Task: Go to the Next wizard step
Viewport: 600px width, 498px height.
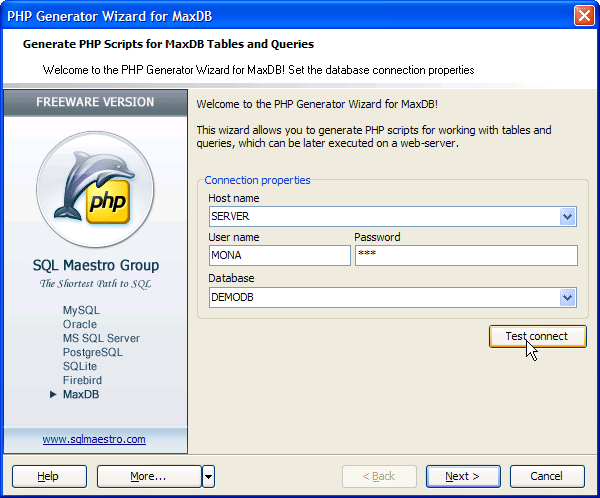Action: point(463,476)
